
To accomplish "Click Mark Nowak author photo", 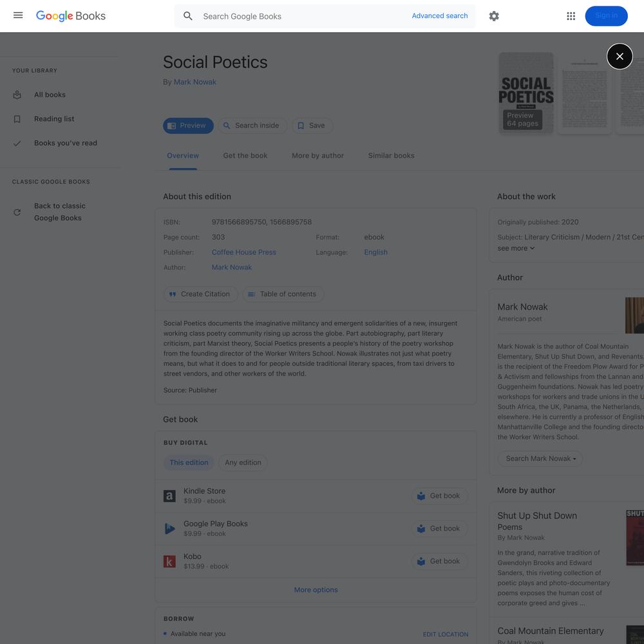I will point(634,316).
